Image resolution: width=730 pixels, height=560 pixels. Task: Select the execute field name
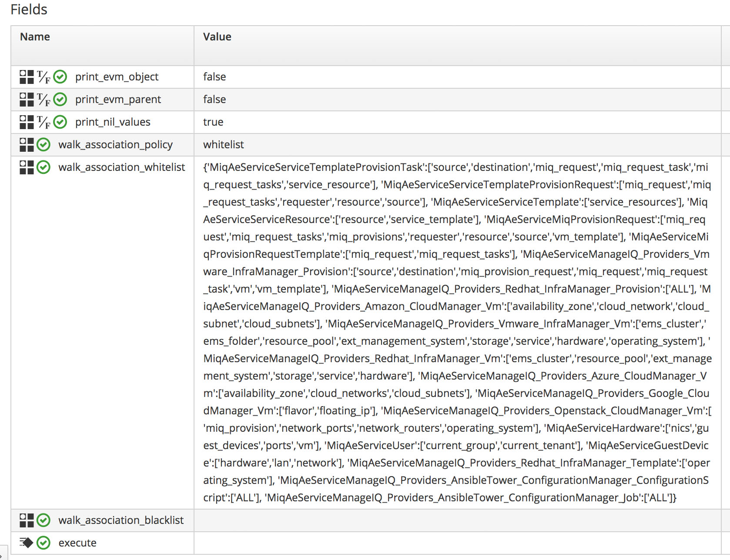click(x=77, y=543)
